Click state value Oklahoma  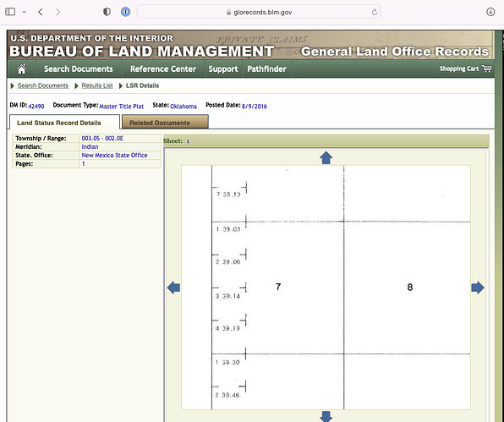[x=184, y=107]
